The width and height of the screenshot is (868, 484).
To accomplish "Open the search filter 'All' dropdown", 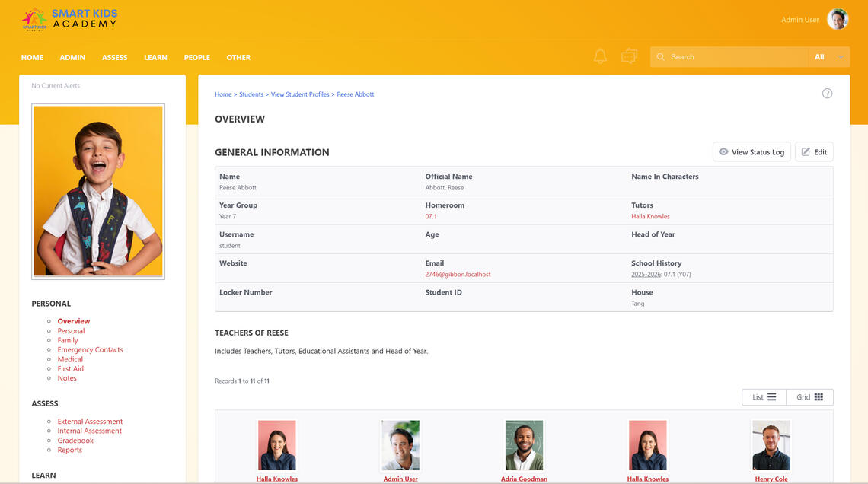I will 828,57.
